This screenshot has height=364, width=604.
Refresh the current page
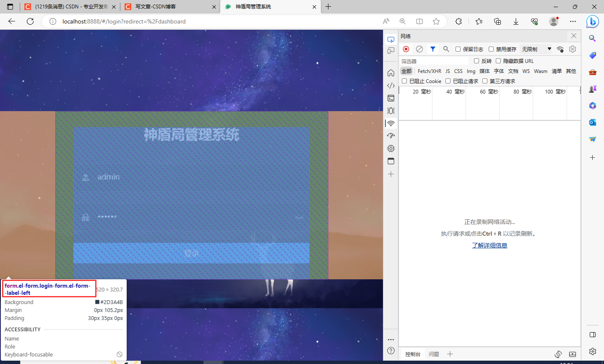(30, 21)
